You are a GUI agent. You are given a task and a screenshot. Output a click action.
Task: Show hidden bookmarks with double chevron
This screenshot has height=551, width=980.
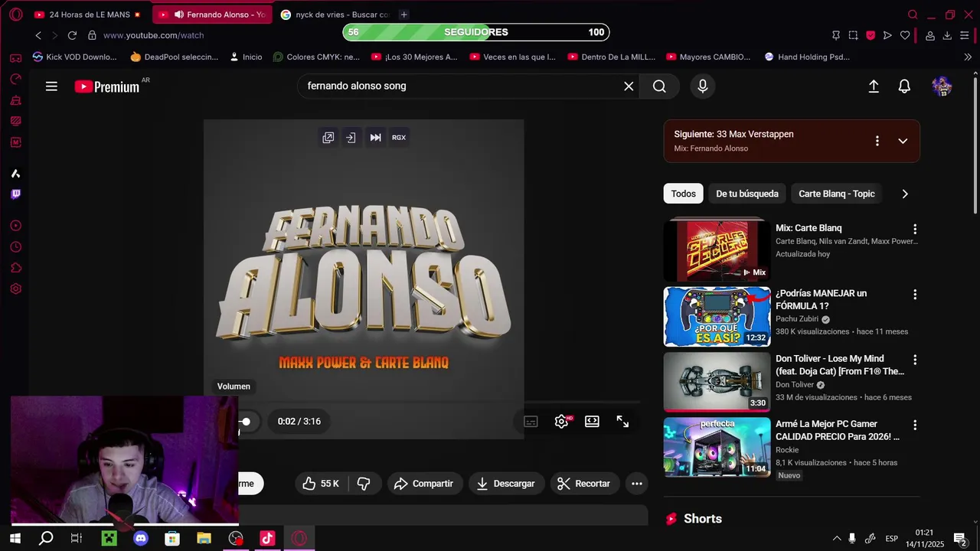pos(968,57)
